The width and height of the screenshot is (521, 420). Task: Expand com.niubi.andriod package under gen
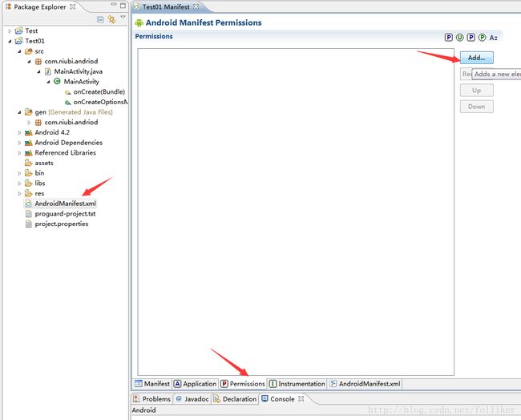pos(29,123)
